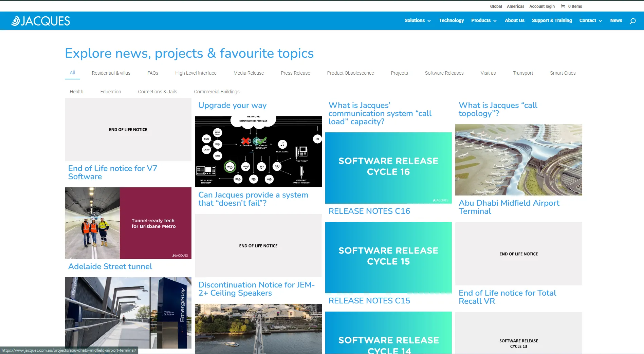Click Software Release Cycle 15 thumbnail
Image resolution: width=644 pixels, height=354 pixels.
388,258
